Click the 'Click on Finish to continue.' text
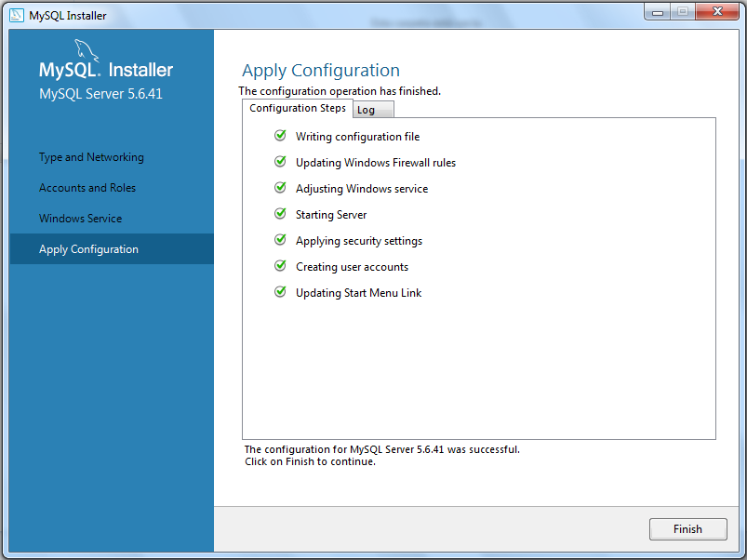This screenshot has width=747, height=560. [310, 462]
